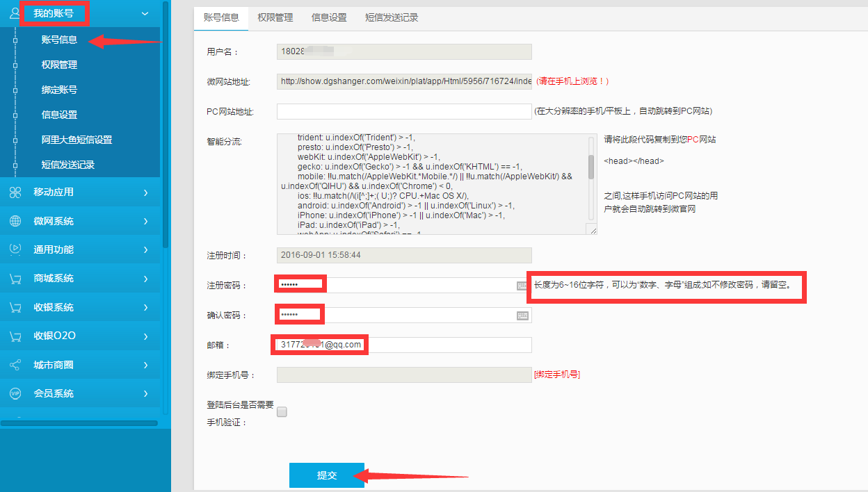The image size is (868, 492).
Task: Submit the form with 提交 button
Action: [x=326, y=475]
